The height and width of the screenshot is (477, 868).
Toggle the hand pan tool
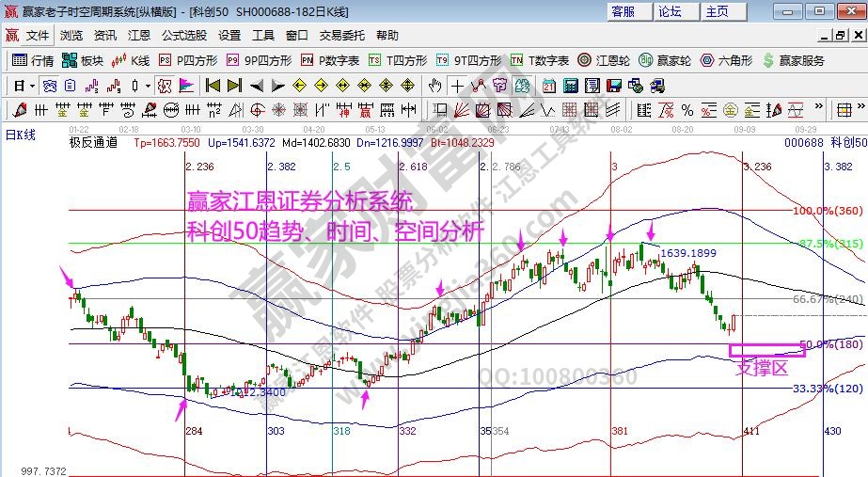point(435,86)
